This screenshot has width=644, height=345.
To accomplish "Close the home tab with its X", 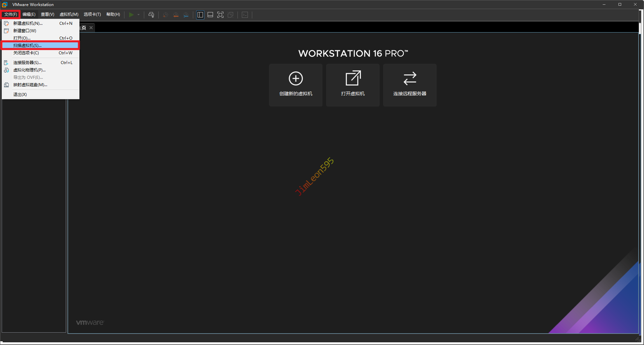I will click(91, 28).
